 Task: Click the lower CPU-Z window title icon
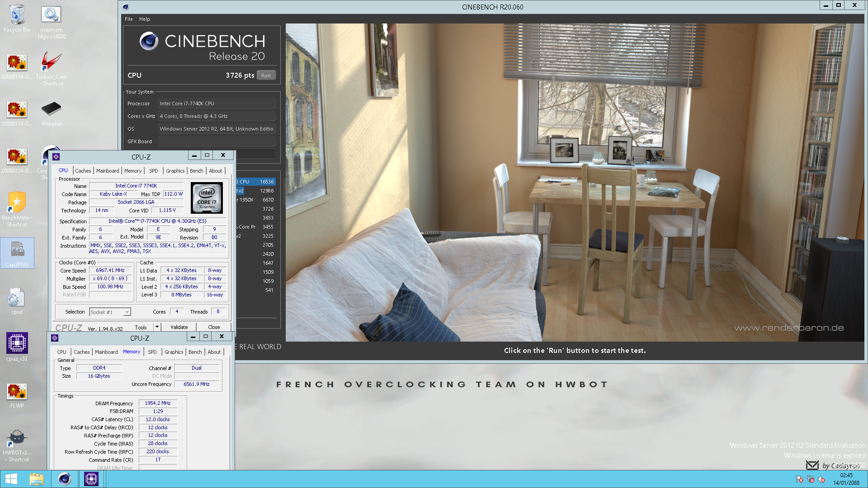point(55,338)
